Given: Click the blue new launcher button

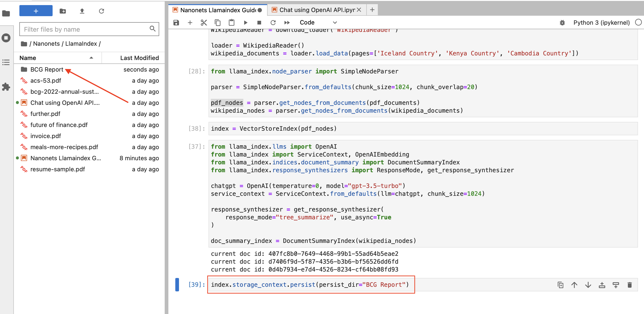Looking at the screenshot, I should 36,11.
